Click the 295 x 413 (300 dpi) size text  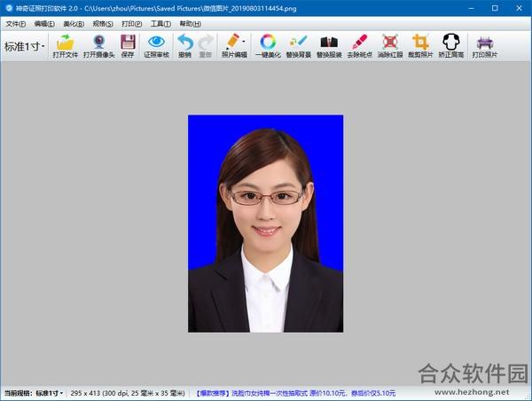(x=128, y=393)
